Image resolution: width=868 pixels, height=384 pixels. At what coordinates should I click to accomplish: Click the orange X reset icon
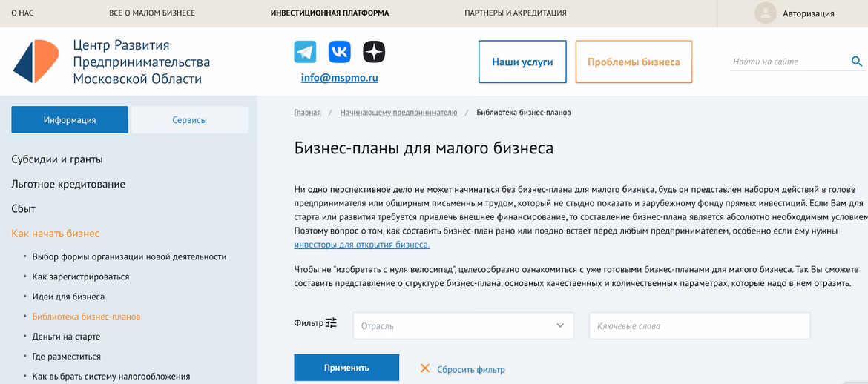(425, 368)
